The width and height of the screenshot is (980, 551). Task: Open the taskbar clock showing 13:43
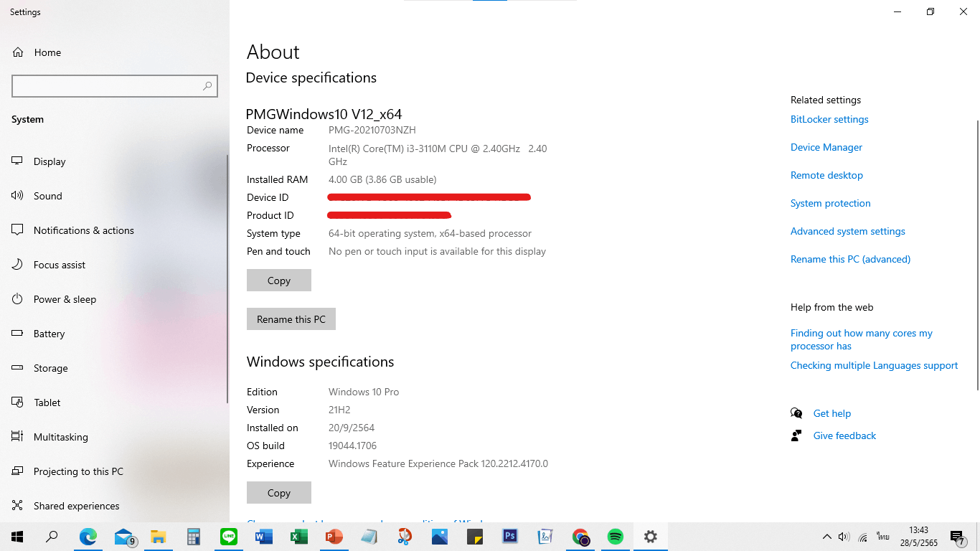pyautogui.click(x=919, y=537)
